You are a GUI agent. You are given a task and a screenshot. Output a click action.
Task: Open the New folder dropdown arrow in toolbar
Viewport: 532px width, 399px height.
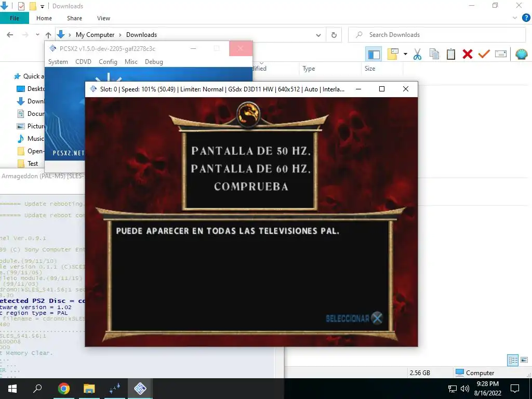405,54
